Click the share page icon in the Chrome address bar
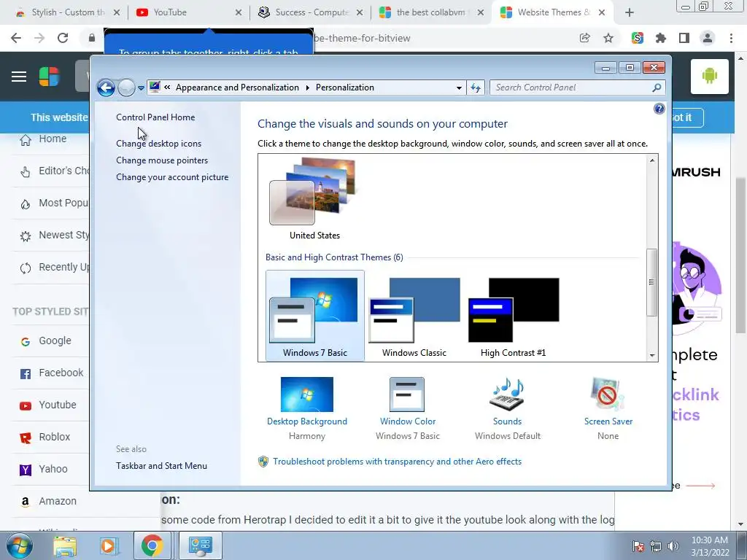Image resolution: width=747 pixels, height=560 pixels. 584,38
